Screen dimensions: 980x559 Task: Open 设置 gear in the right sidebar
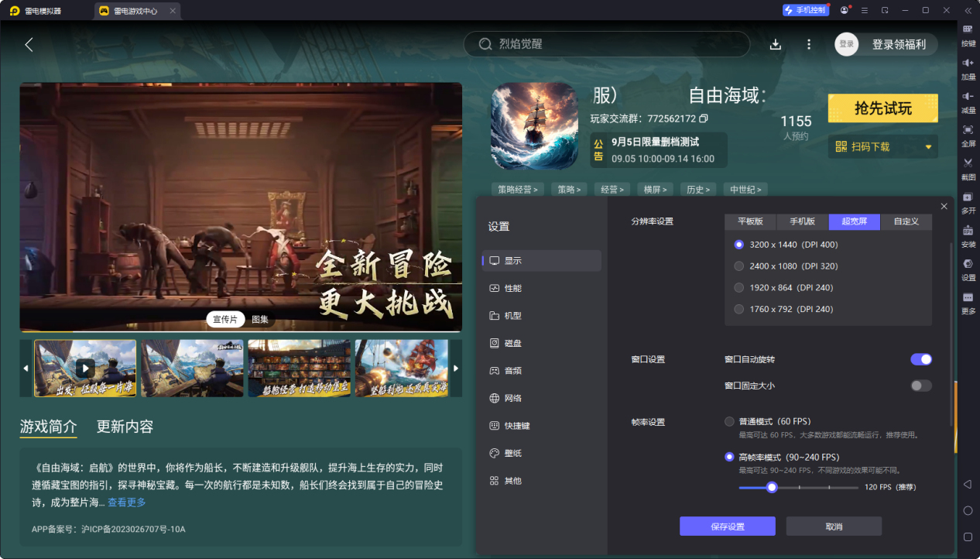(x=968, y=263)
